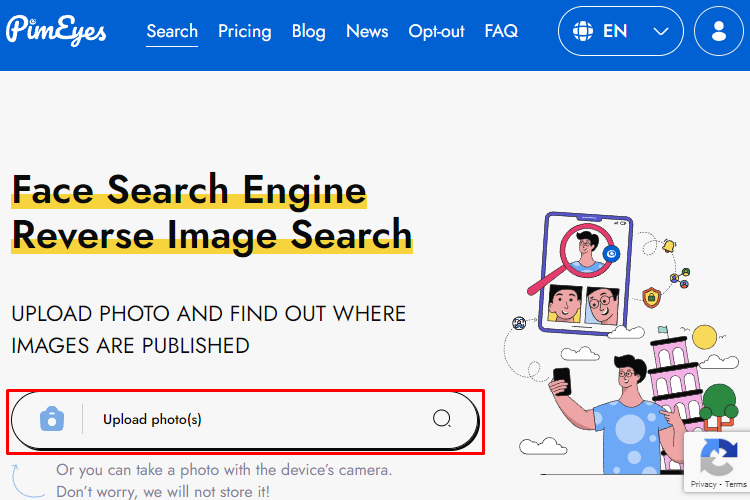Open the EN language selector

pos(620,31)
